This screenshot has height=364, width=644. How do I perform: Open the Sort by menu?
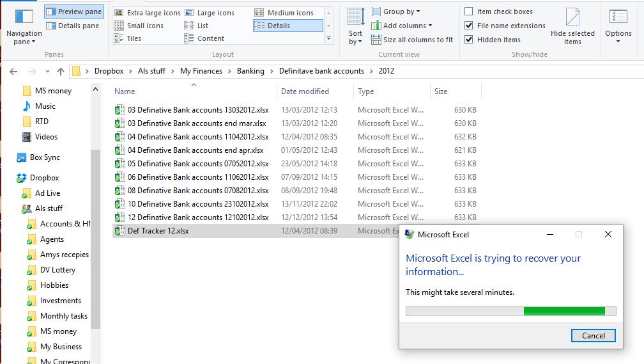click(355, 27)
